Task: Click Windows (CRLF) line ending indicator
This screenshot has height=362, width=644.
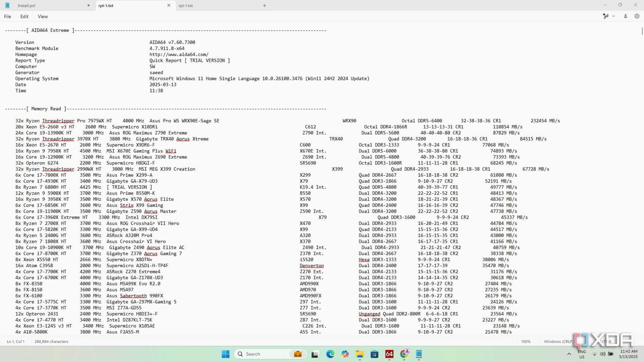Action: 558,341
